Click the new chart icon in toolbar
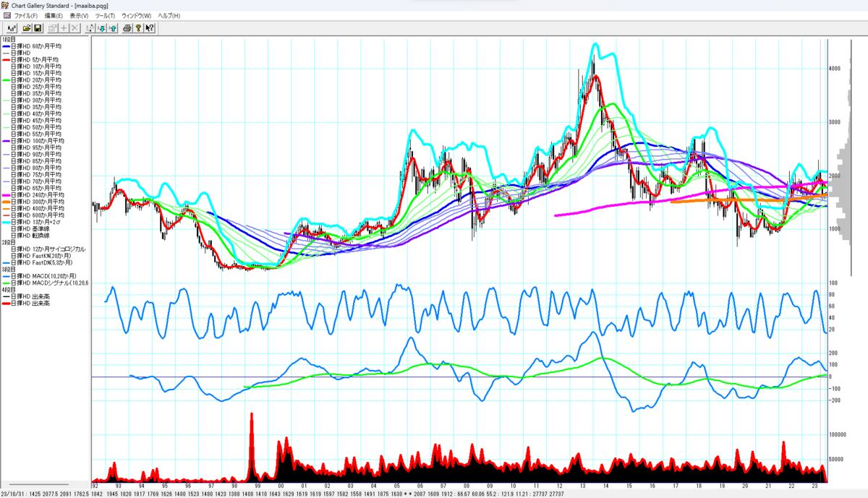Viewport: 868px width, 498px height. point(11,28)
